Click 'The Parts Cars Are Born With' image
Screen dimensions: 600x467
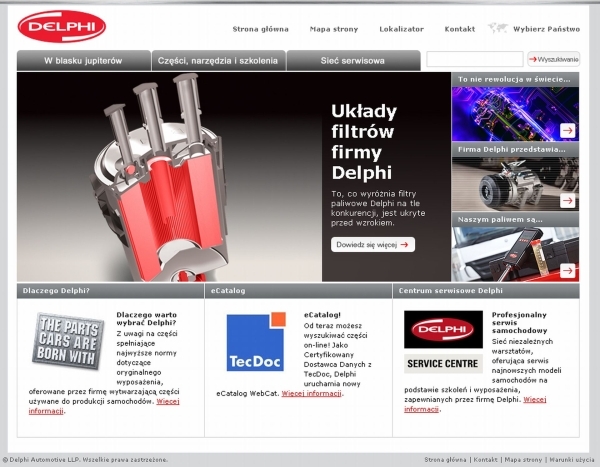[x=67, y=342]
